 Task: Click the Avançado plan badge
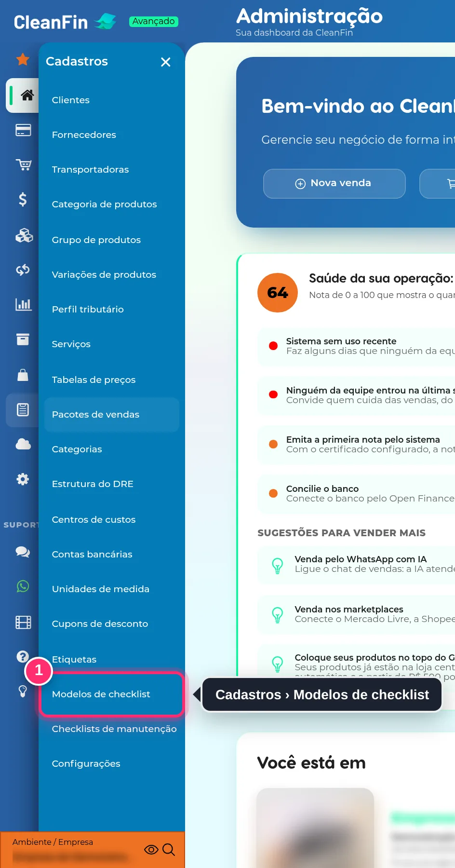pyautogui.click(x=154, y=21)
